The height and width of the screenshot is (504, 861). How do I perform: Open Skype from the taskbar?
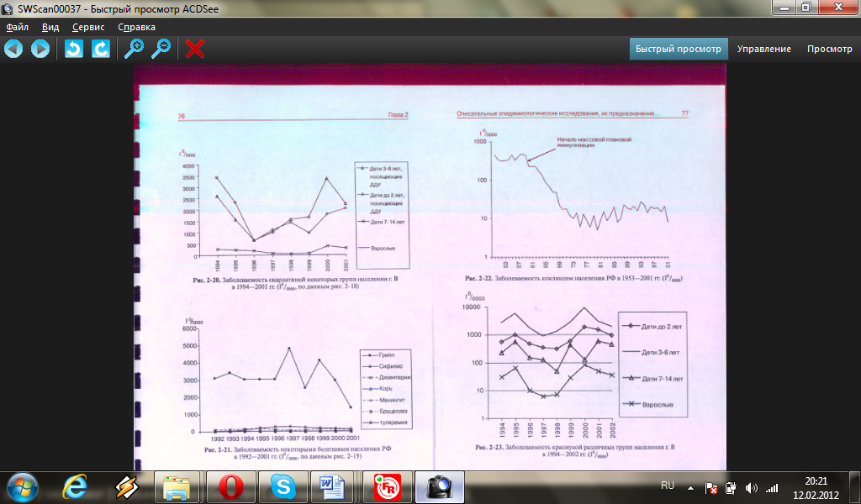point(283,487)
